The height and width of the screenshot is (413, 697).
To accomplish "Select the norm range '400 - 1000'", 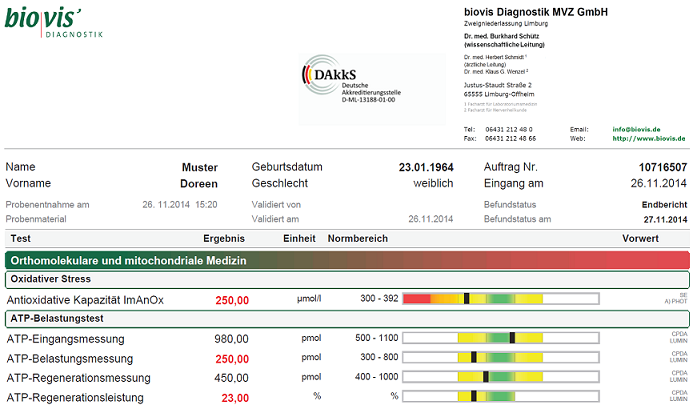I will click(x=377, y=377).
